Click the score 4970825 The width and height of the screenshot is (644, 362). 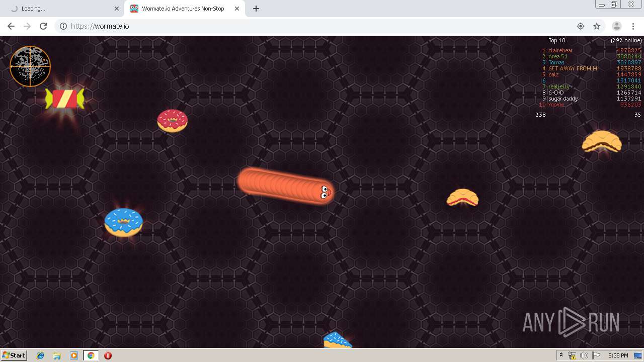tap(629, 50)
